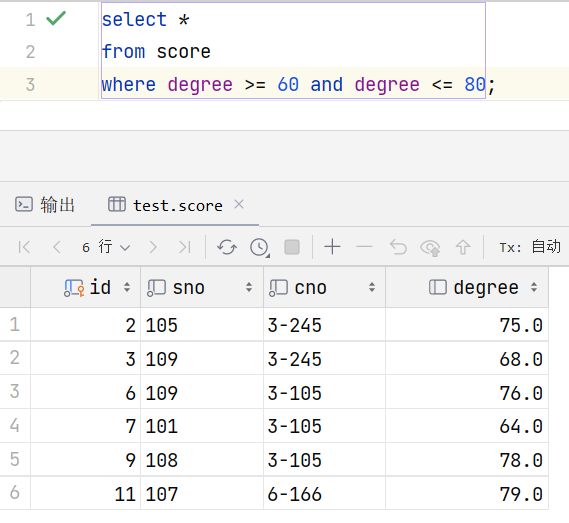Image resolution: width=569 pixels, height=523 pixels.
Task: Click the and keyword on line 3
Action: 327,84
